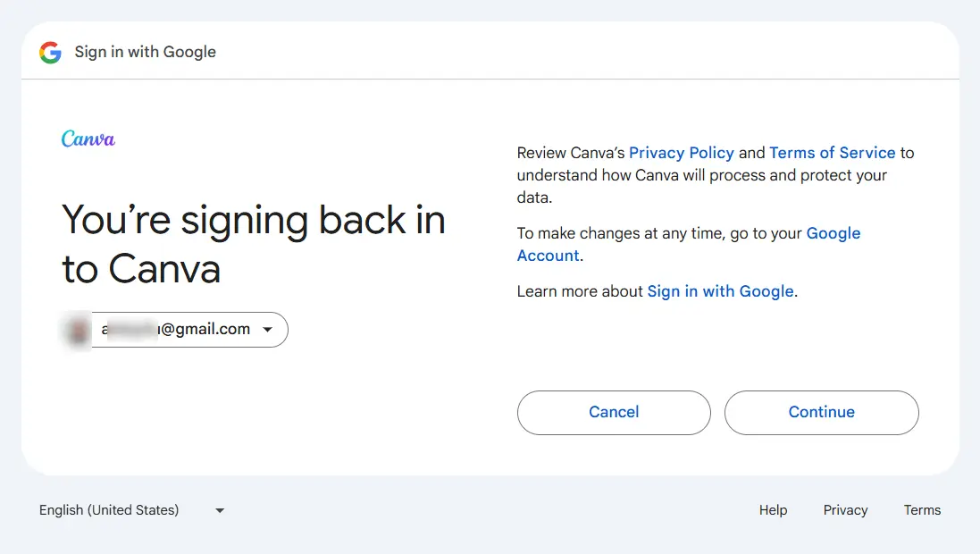The image size is (980, 554).
Task: Click the language dropdown arrow in footer
Action: point(220,511)
